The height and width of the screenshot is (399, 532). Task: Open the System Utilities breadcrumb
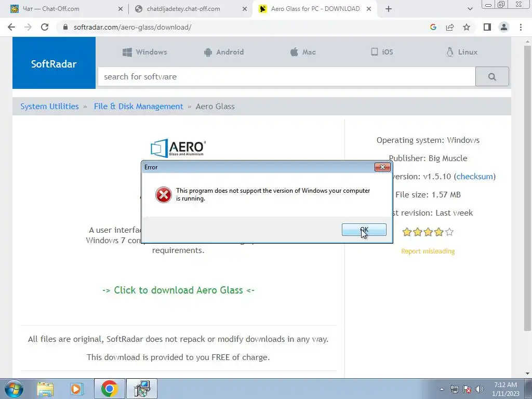[49, 106]
